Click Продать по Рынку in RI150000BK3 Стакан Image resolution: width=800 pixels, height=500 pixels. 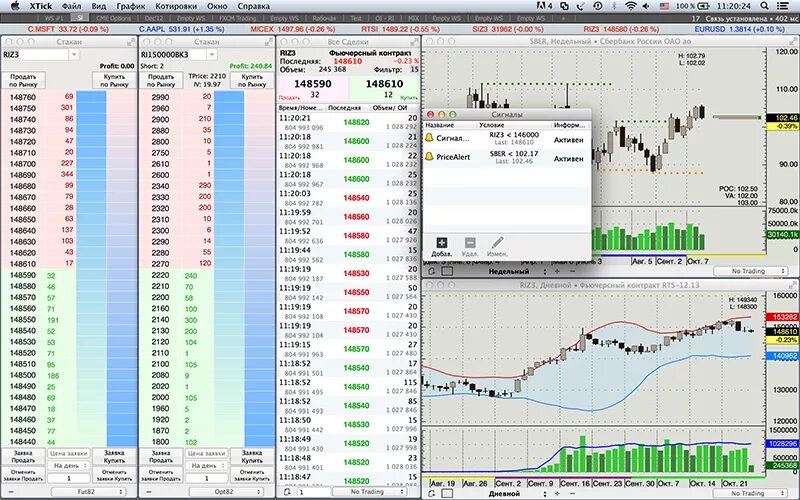[x=161, y=81]
